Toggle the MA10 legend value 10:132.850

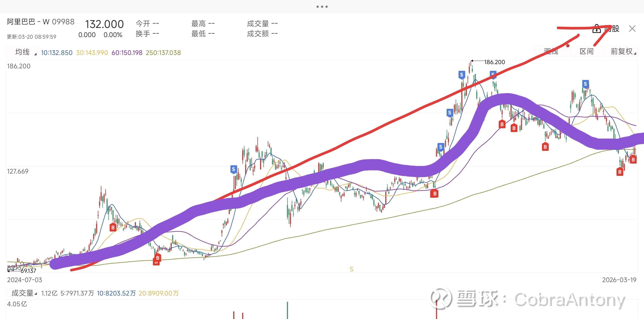coord(57,53)
